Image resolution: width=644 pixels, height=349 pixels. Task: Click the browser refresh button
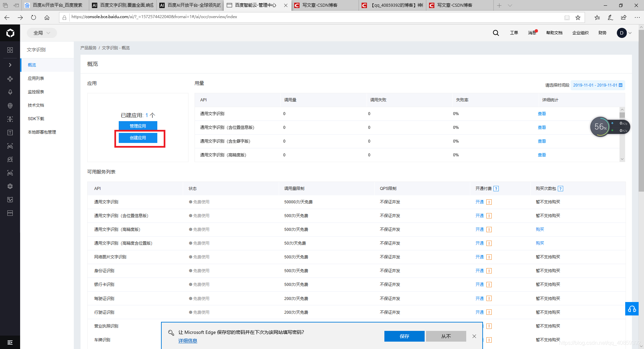pos(34,17)
